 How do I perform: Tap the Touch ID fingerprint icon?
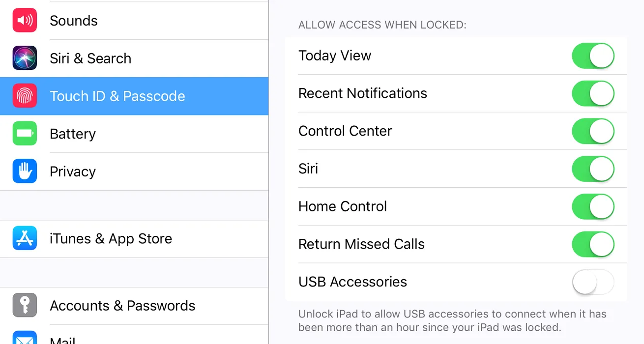click(x=25, y=96)
